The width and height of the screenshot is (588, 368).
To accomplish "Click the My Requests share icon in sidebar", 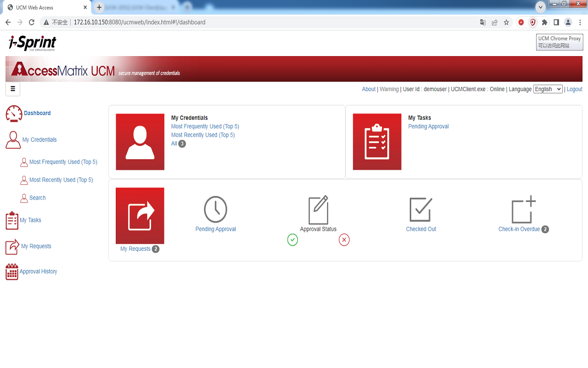I will tap(12, 247).
